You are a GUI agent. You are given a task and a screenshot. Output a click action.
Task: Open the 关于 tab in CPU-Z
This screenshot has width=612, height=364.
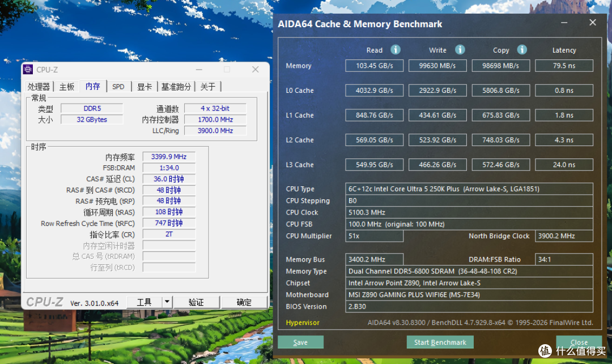(x=207, y=87)
